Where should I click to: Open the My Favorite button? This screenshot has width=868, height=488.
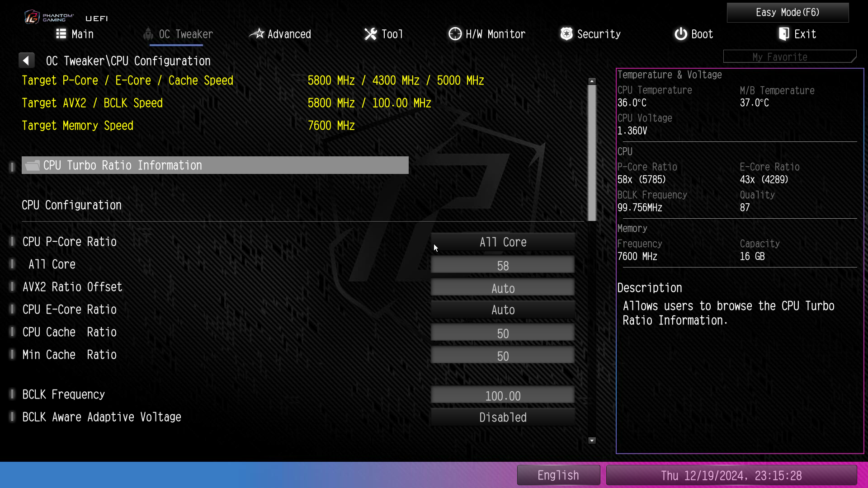click(x=789, y=57)
